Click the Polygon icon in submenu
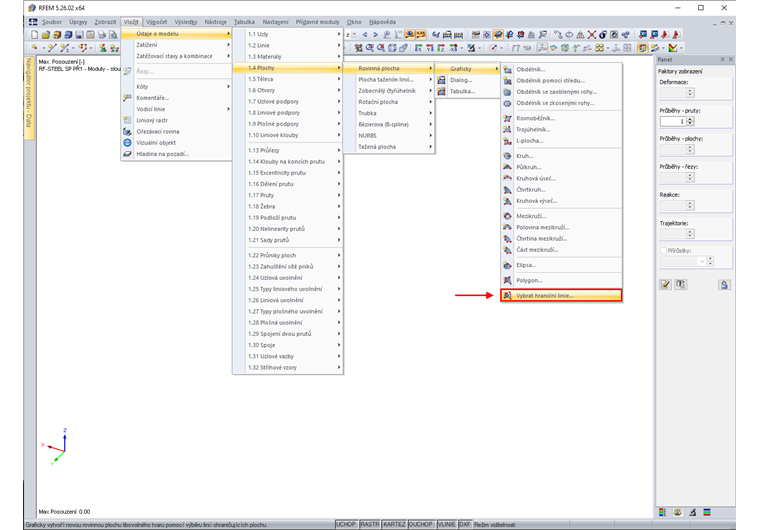Viewport: 760px width, 530px height. pos(507,280)
